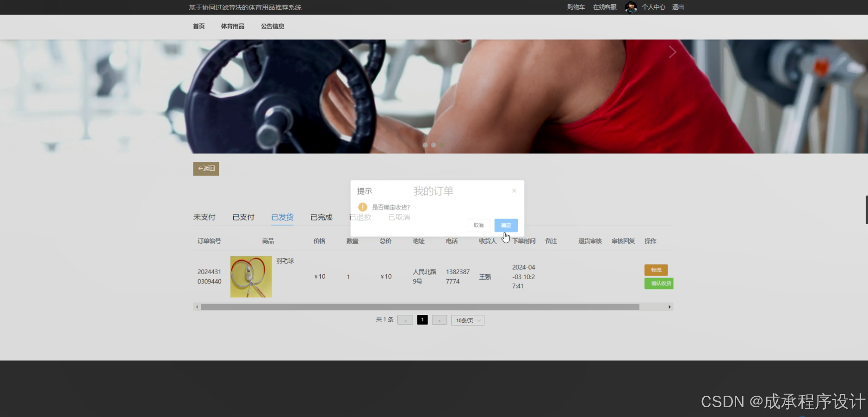Click the orange warning icon in dialog

tap(363, 207)
